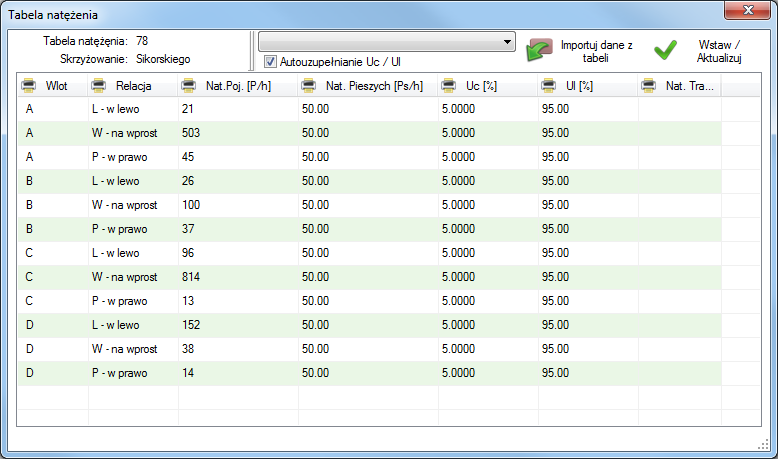This screenshot has height=459, width=778.
Task: Click Uc [%] column header text
Action: coord(481,86)
